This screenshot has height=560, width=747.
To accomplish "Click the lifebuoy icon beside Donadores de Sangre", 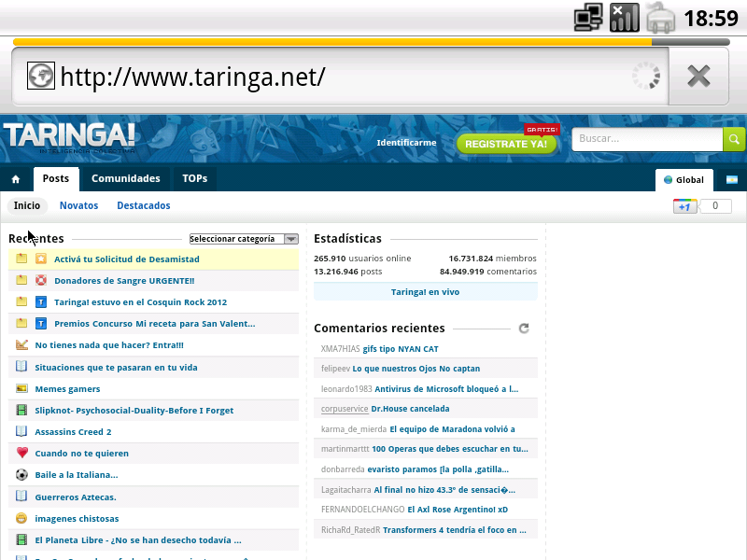I will [41, 280].
